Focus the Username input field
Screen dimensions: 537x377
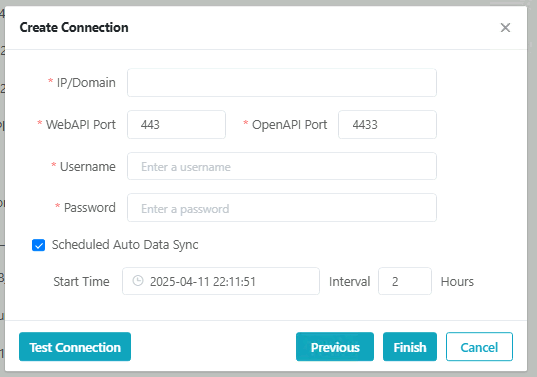(282, 166)
